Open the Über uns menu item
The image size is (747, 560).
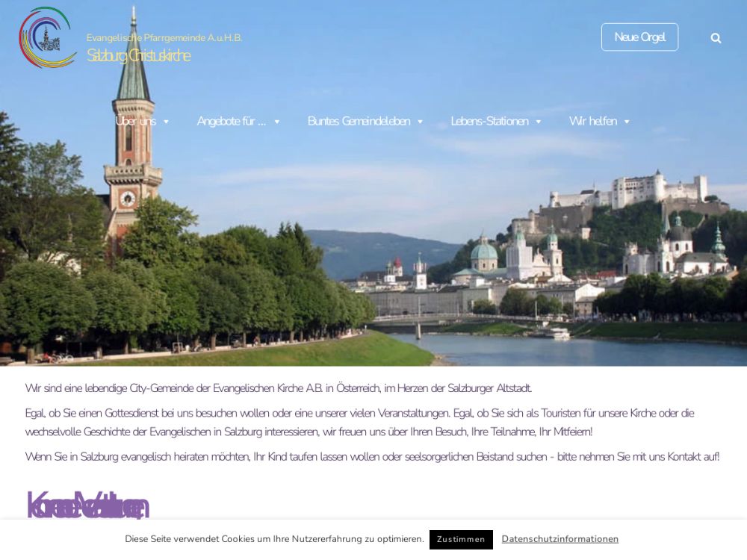pyautogui.click(x=135, y=121)
